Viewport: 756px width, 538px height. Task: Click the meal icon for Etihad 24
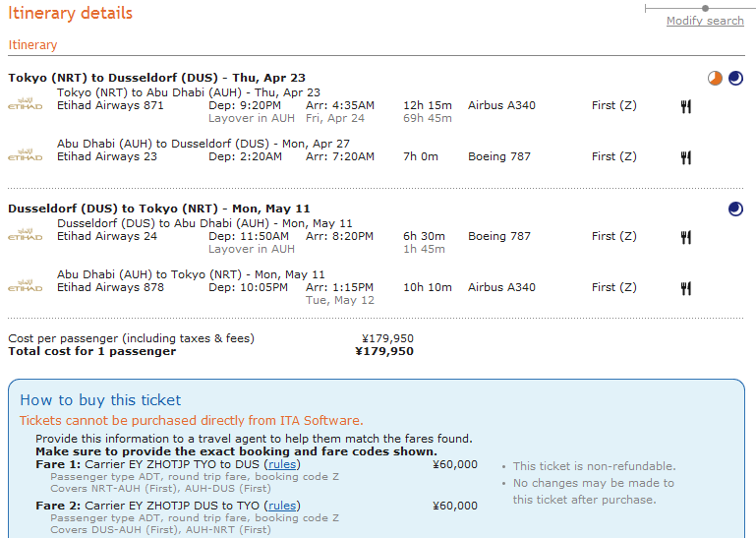point(686,237)
